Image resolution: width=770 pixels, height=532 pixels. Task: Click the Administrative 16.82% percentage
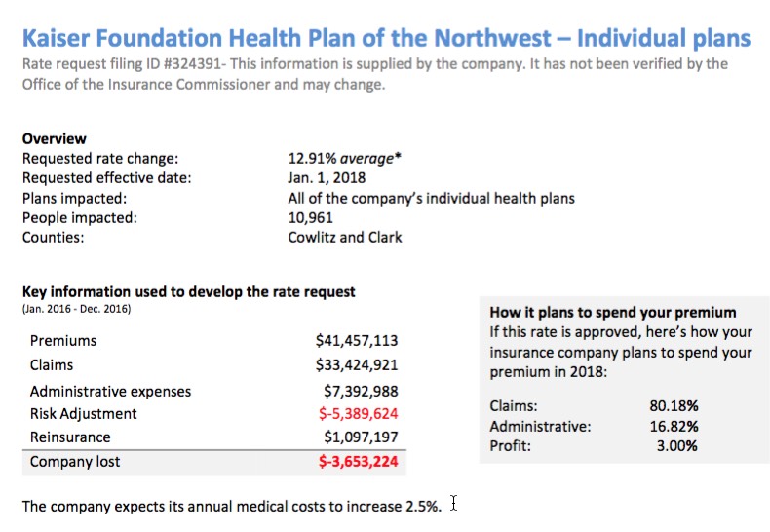pyautogui.click(x=674, y=426)
